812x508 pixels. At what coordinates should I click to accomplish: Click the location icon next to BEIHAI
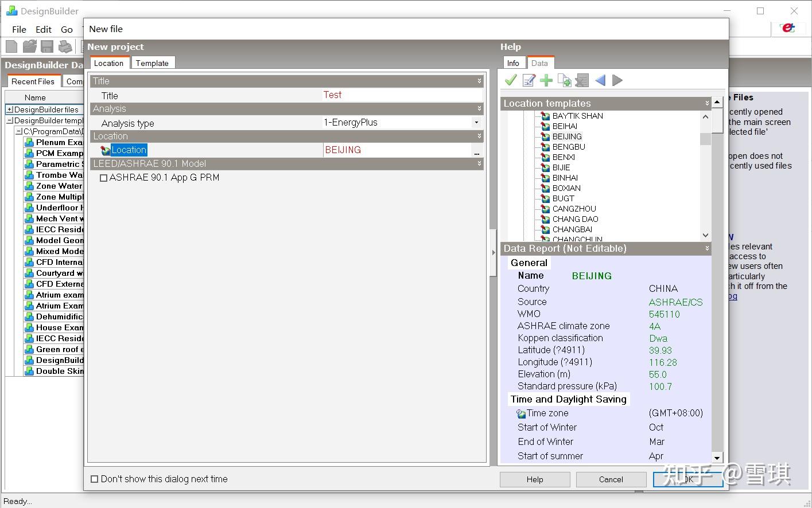coord(546,126)
